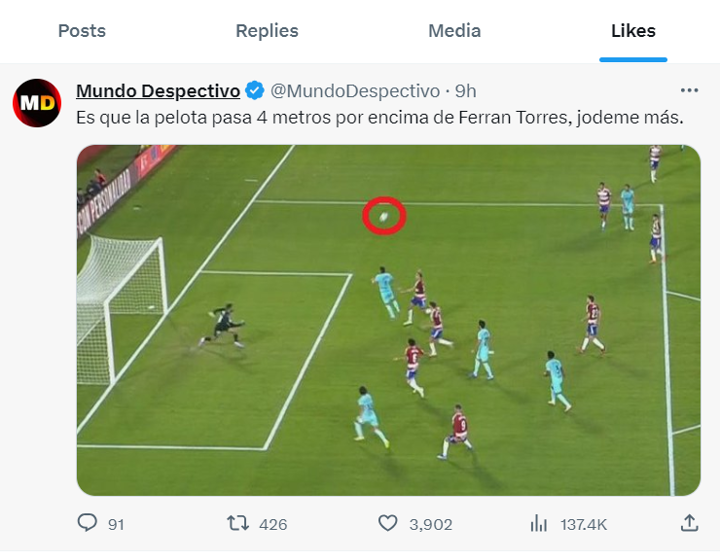Like the post with the heart icon
This screenshot has height=560, width=720.
pos(388,523)
